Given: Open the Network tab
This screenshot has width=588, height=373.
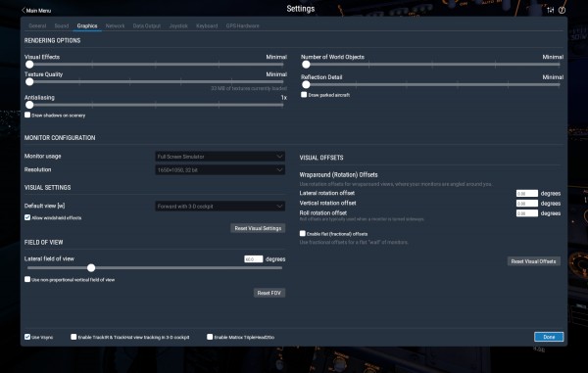Looking at the screenshot, I should point(115,25).
